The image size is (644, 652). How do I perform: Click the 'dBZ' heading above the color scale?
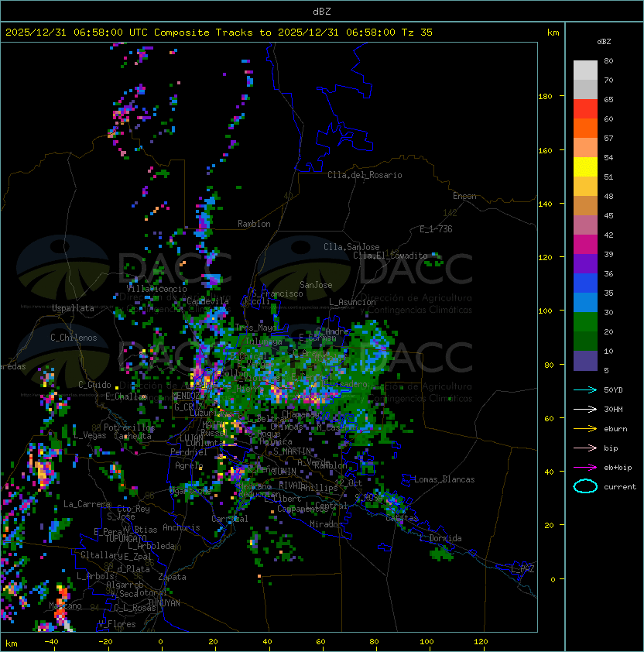(x=604, y=42)
